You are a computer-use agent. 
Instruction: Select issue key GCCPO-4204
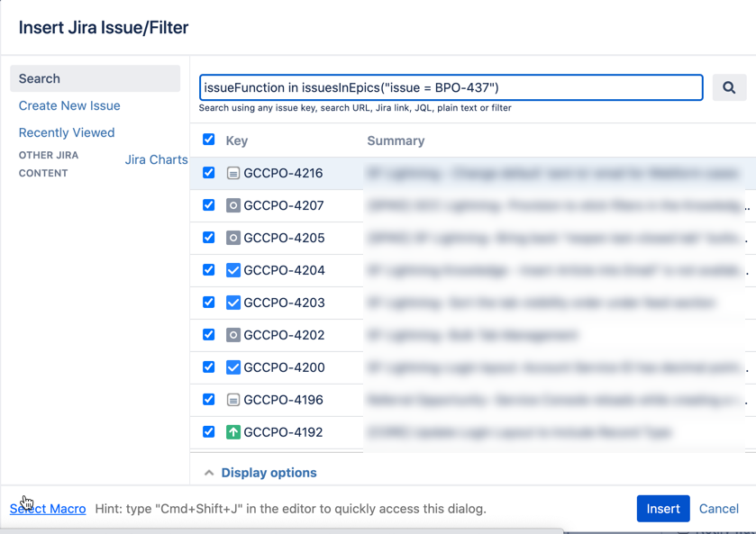tap(284, 270)
